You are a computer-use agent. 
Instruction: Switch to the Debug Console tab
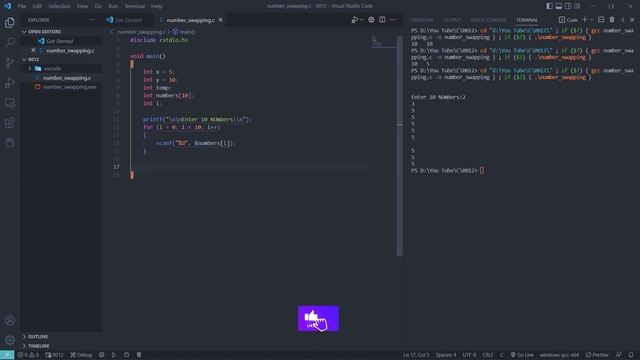pyautogui.click(x=488, y=20)
